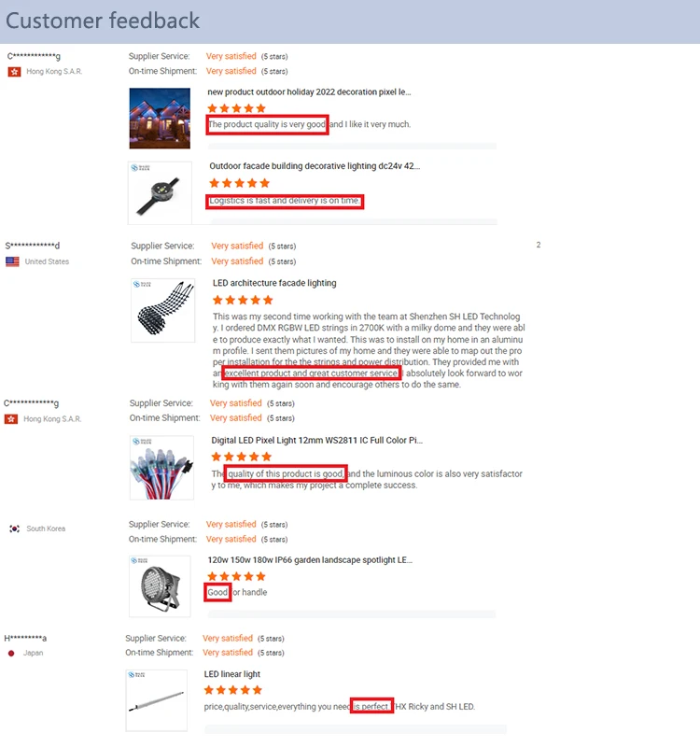
Task: Open 'LED architecture facade lighting' product title
Action: coord(274,283)
